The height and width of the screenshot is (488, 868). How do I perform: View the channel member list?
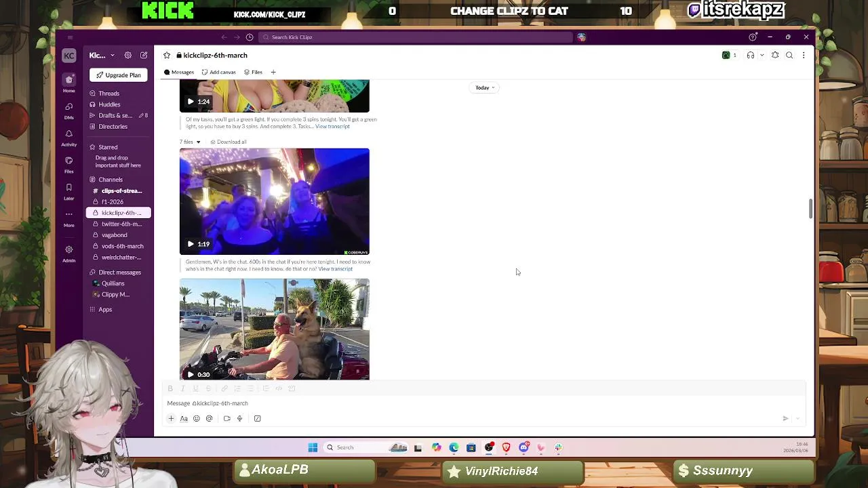pyautogui.click(x=730, y=56)
